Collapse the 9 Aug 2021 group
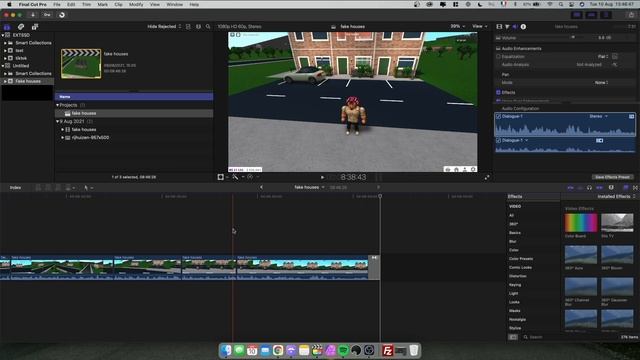Viewport: 640px width, 360px height. tap(58, 121)
